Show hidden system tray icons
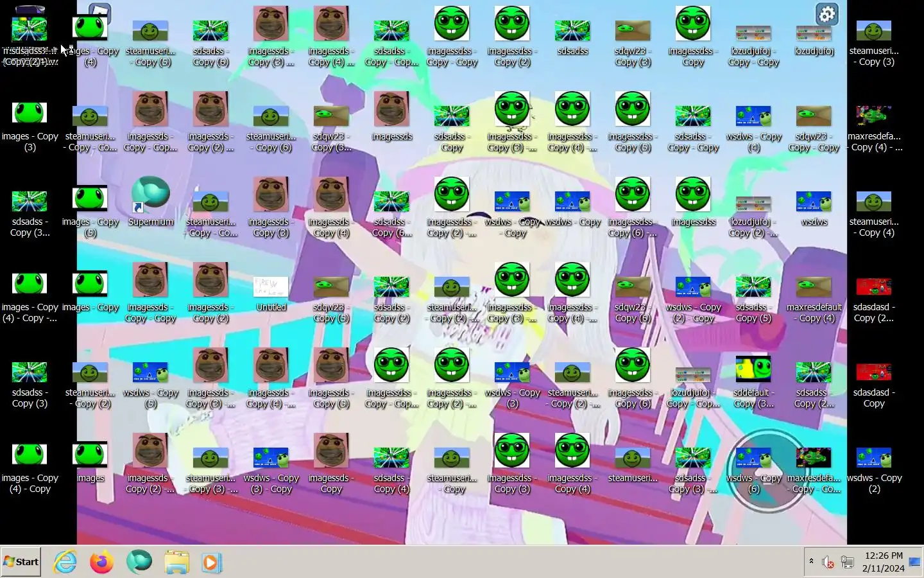Image resolution: width=924 pixels, height=578 pixels. click(811, 561)
